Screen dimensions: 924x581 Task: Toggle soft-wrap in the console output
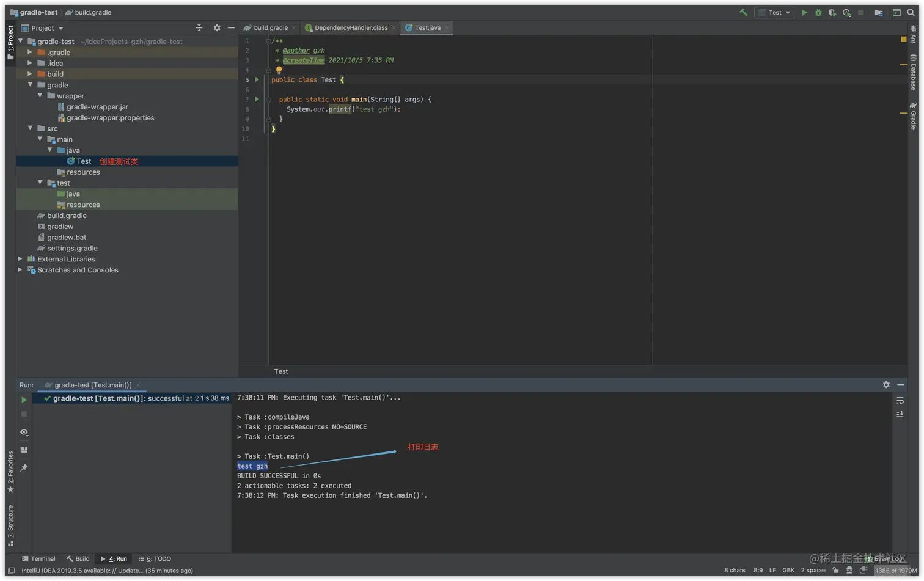pyautogui.click(x=900, y=400)
